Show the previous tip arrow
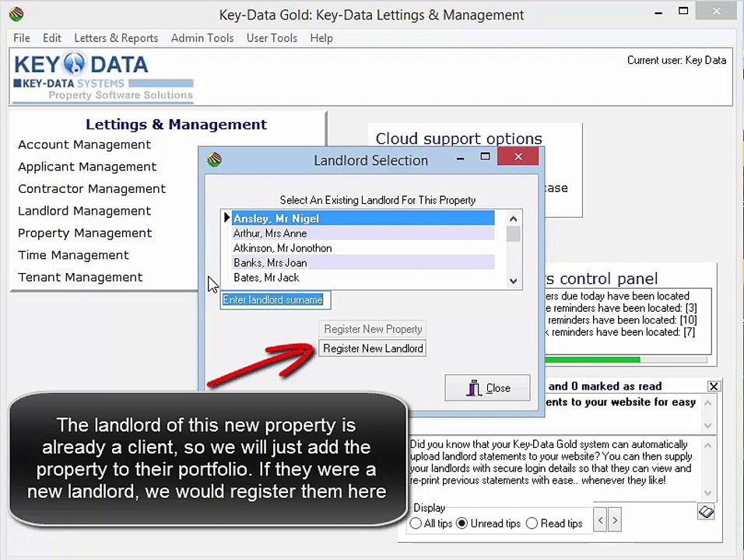Viewport: 744px width, 560px height. pyautogui.click(x=600, y=520)
